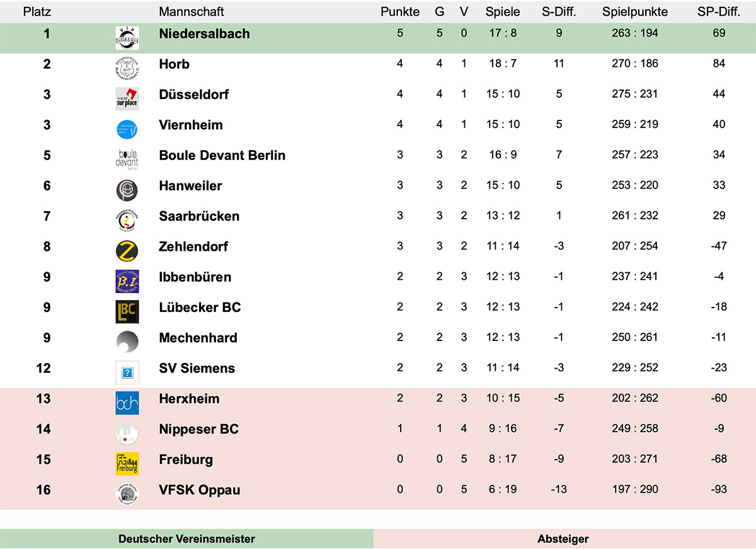Click the Punkte column header
756x549 pixels.
(400, 12)
